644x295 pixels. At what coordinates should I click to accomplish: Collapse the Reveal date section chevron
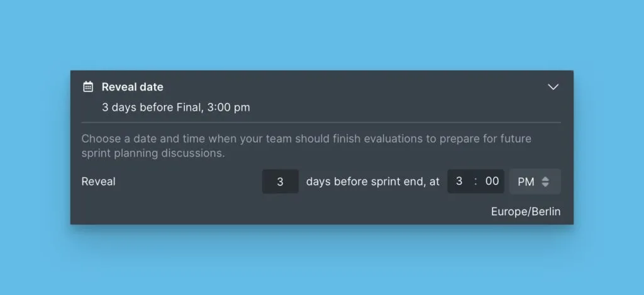553,87
